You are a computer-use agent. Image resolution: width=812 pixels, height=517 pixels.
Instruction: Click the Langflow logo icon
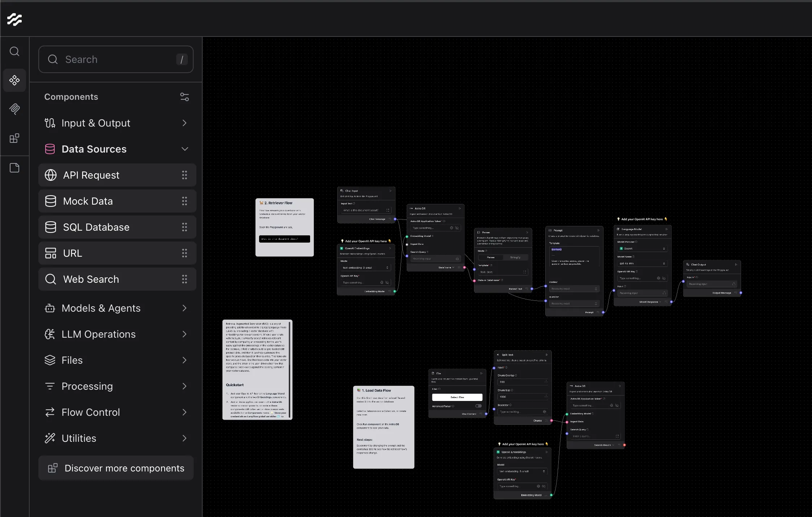[14, 20]
